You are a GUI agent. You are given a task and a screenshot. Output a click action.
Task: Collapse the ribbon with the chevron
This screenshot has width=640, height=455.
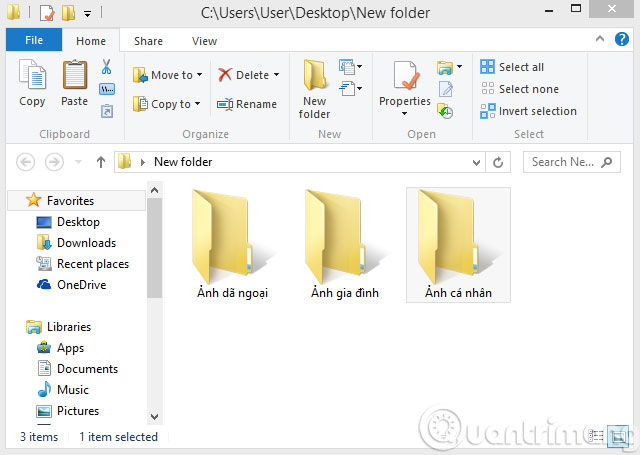coord(600,39)
